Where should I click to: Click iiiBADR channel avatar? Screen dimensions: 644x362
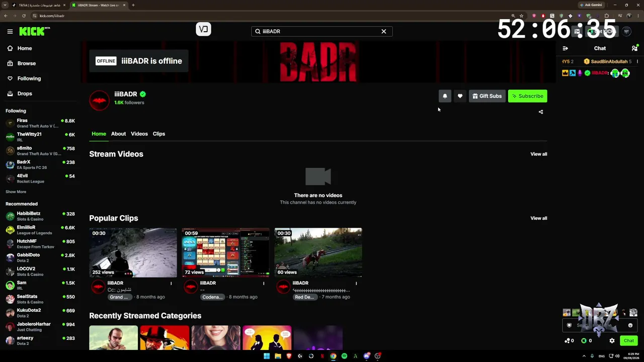point(99,100)
